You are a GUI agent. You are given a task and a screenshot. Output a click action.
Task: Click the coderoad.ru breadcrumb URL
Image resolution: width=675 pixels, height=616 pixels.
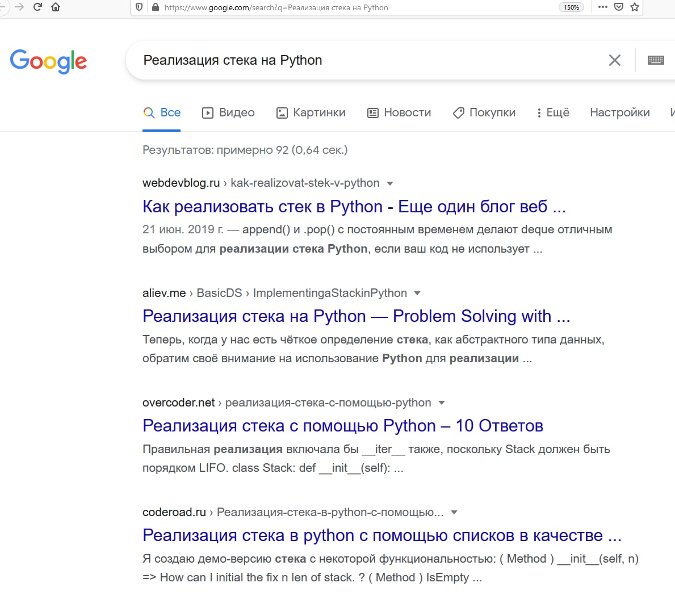coord(293,512)
